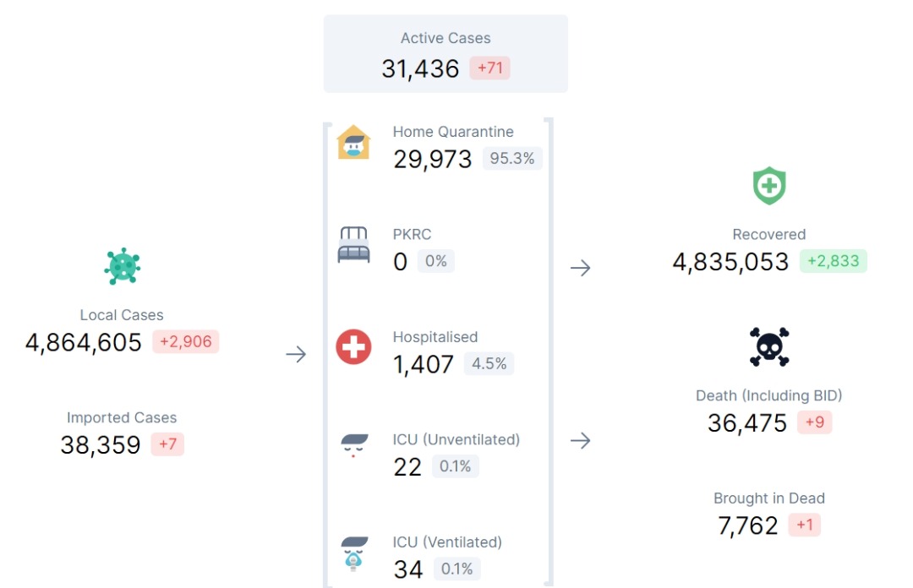Viewport: 913px width, 588px height.
Task: Click the red Hospitalised cross icon
Action: (x=353, y=347)
